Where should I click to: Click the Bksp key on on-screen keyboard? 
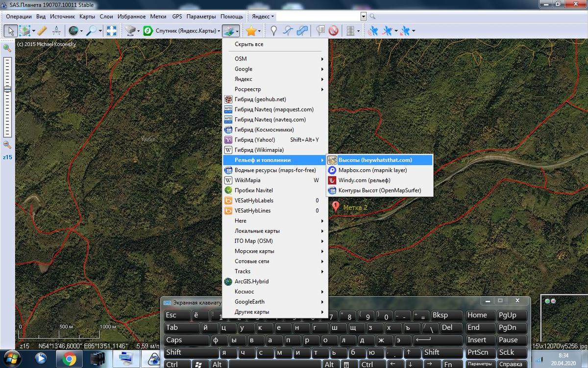coord(446,315)
